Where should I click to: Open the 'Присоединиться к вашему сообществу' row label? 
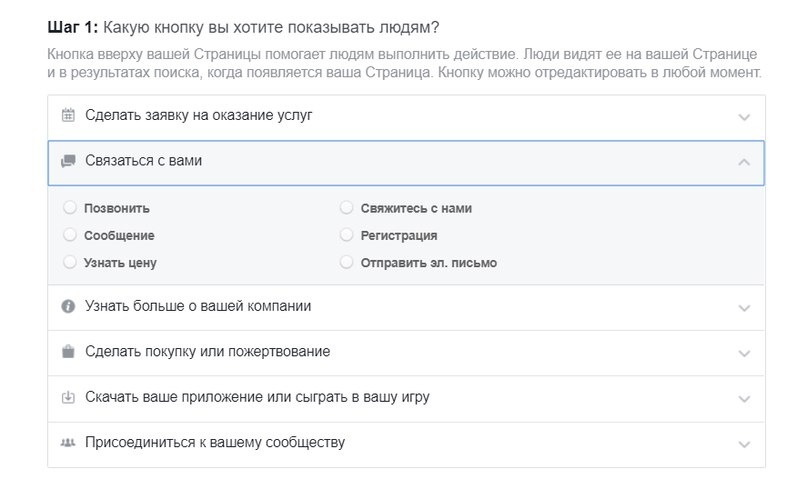tap(215, 442)
